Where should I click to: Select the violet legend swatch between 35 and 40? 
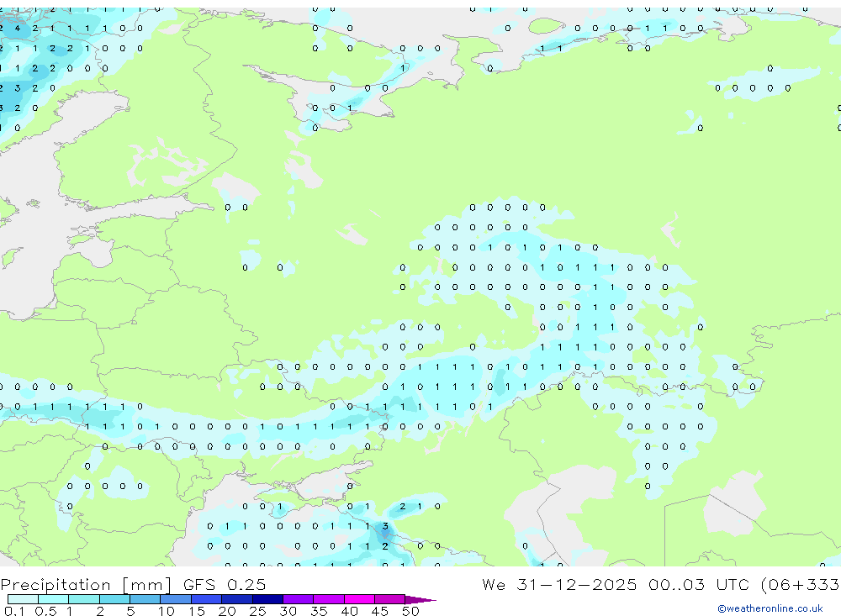tap(329, 599)
